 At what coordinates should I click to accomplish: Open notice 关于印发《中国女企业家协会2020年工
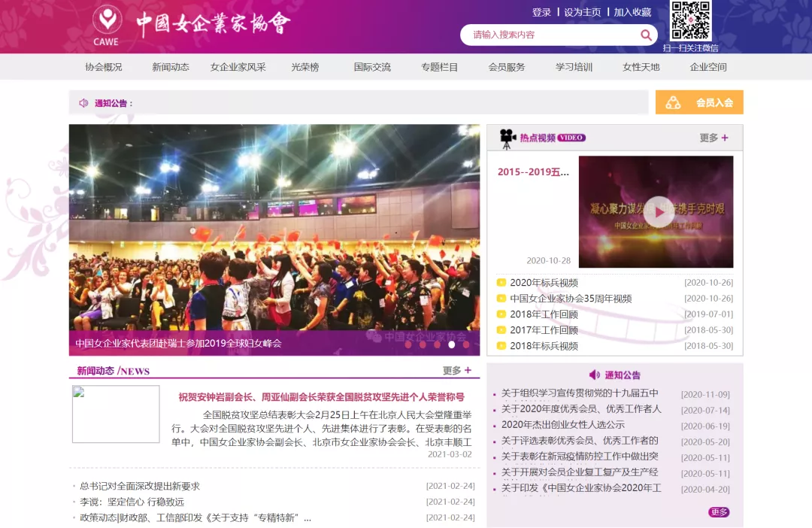point(581,487)
